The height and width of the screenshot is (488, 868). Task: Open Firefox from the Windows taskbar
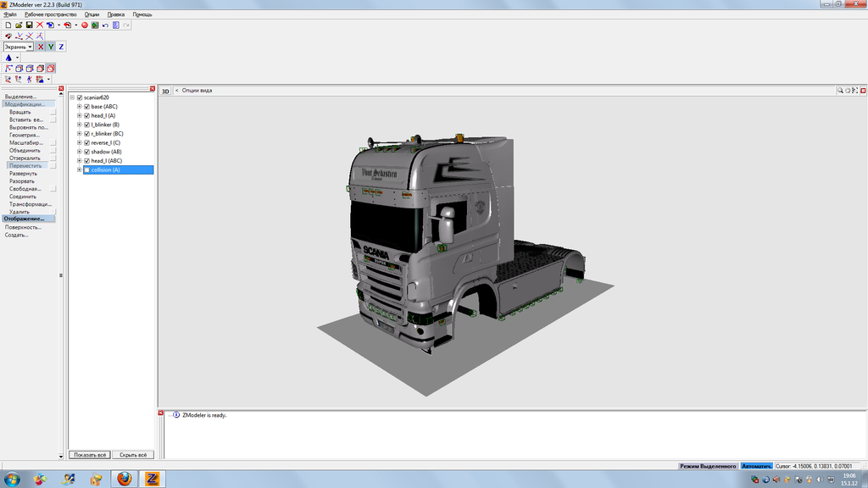(x=125, y=479)
